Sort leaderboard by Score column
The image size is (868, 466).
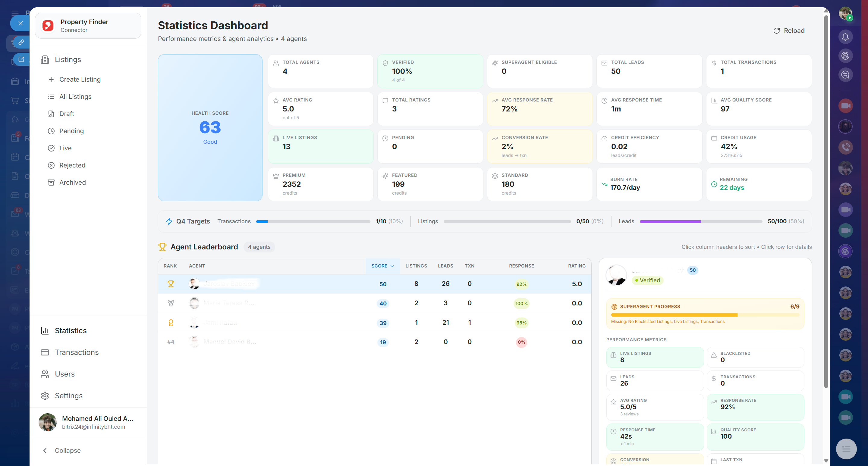click(x=382, y=266)
